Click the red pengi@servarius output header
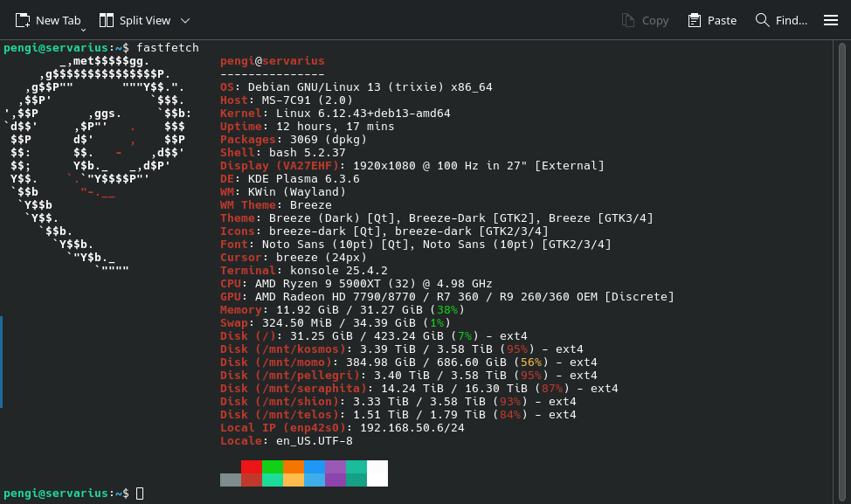 (x=272, y=61)
